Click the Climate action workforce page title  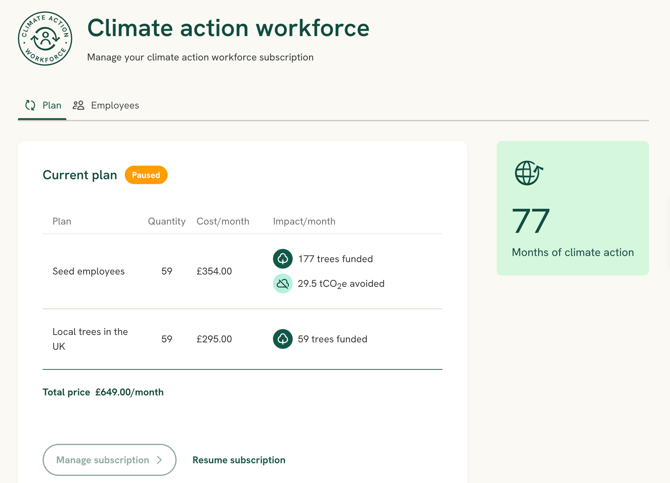point(228,28)
